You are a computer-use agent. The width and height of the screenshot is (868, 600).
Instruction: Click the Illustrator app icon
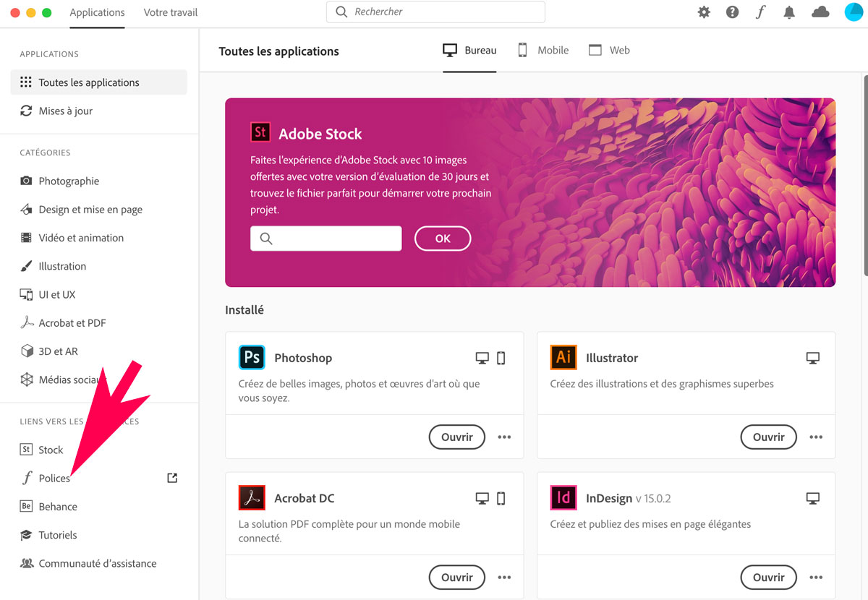563,358
